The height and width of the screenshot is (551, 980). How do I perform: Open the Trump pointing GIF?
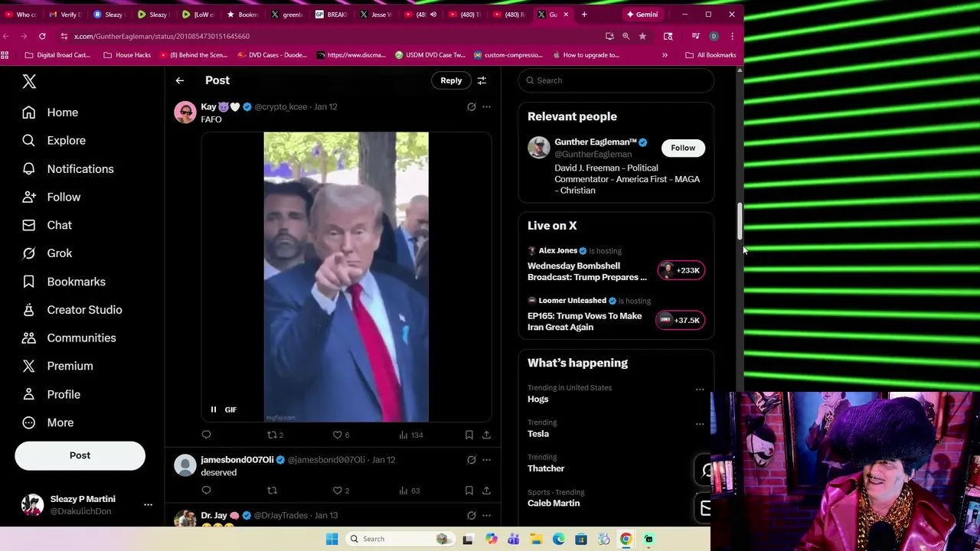pyautogui.click(x=346, y=277)
